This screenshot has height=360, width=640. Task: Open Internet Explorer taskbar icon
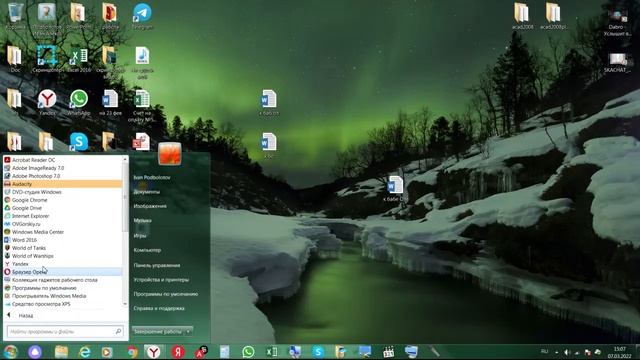pyautogui.click(x=84, y=352)
